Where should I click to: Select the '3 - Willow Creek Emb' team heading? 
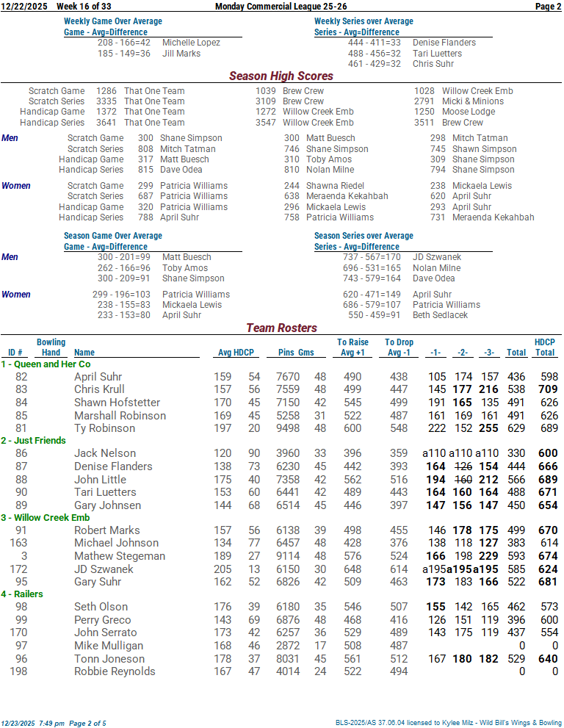pos(45,518)
